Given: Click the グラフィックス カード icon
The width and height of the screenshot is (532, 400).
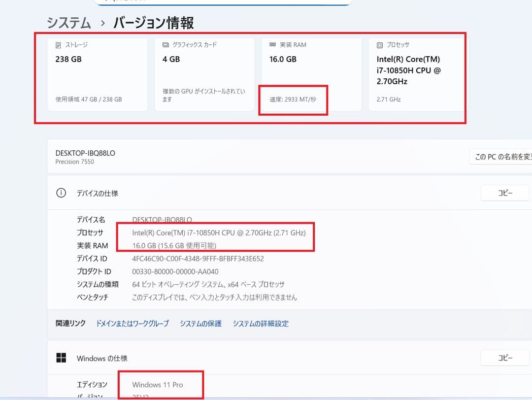Looking at the screenshot, I should click(x=165, y=44).
